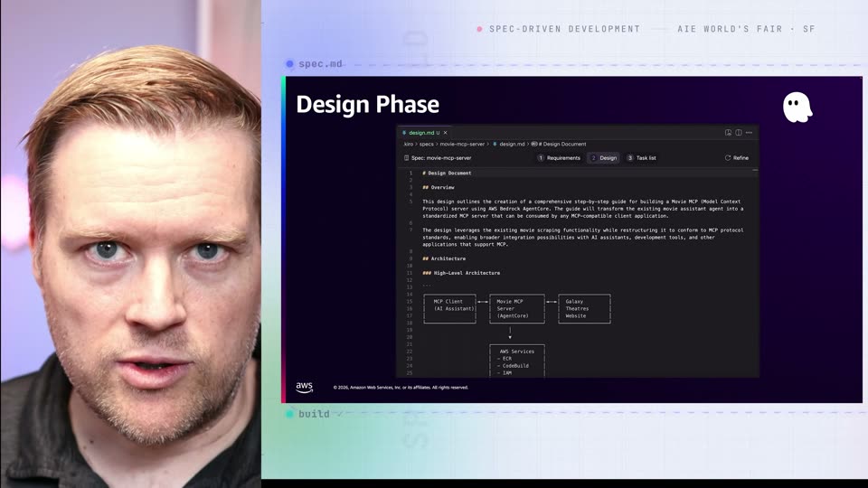Close the design.md editor tab

pos(445,133)
